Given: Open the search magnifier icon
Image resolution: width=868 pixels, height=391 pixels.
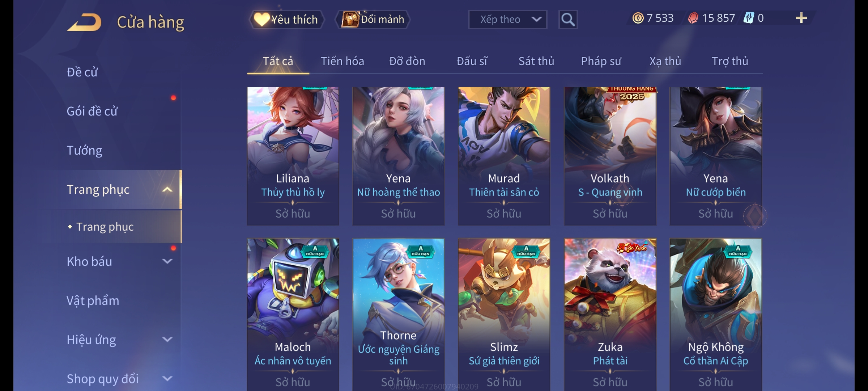Looking at the screenshot, I should tap(568, 20).
